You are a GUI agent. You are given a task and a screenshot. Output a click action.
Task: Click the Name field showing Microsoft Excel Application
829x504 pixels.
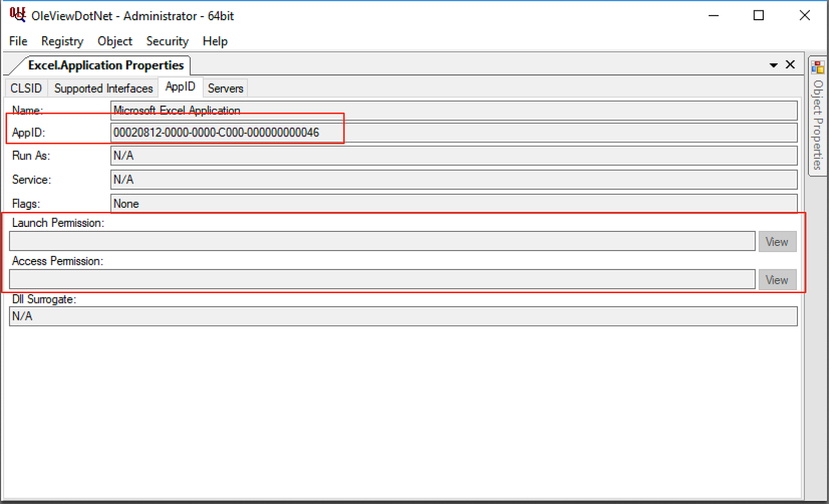click(x=454, y=110)
